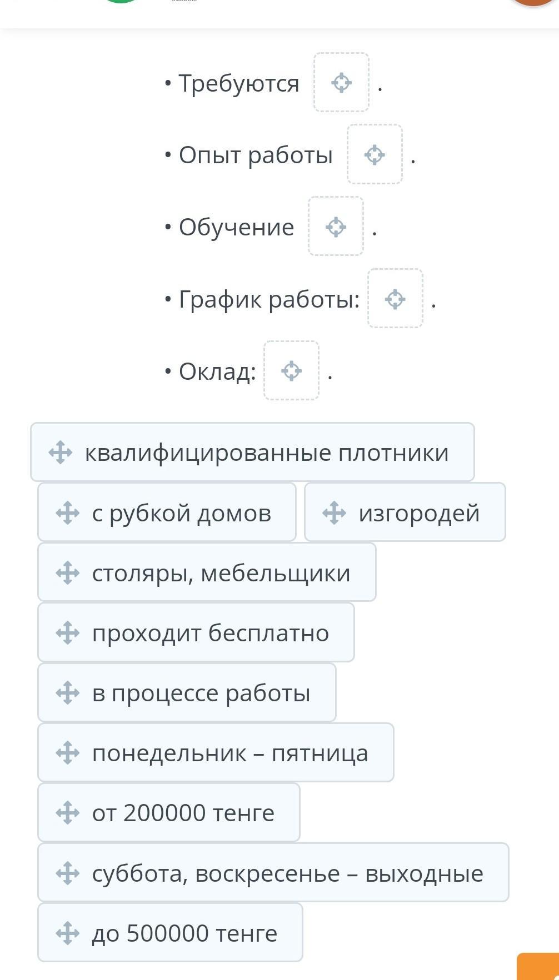This screenshot has width=559, height=980.
Task: Click drag handle of с рубкой домов
Action: click(67, 512)
